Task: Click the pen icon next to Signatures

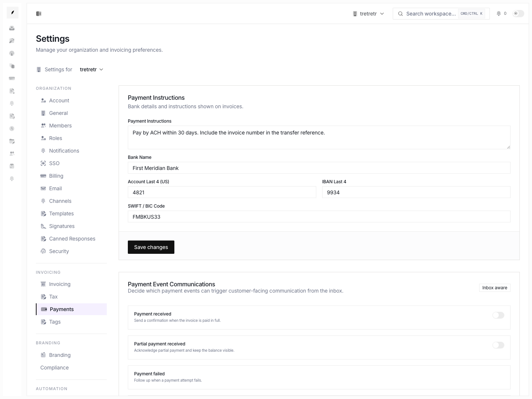Action: click(43, 226)
